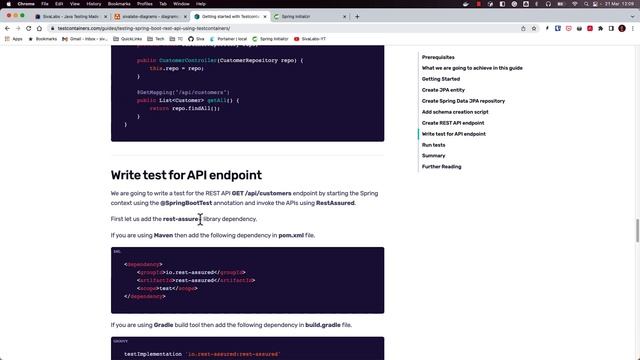Close the Getting started with Testcontainers tab

tap(265, 17)
